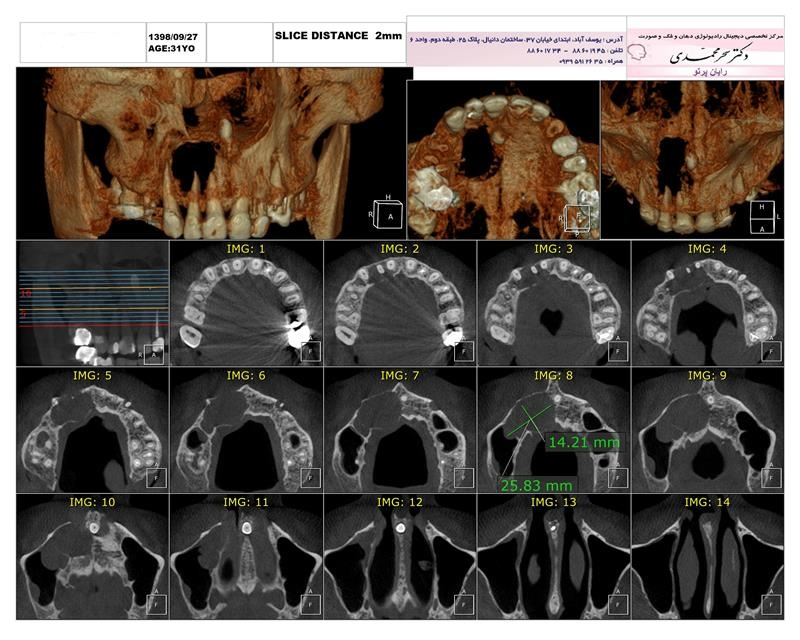Screen dimensions: 800x640
Task: Click the orientation marker in slice IMG: 12
Action: (x=464, y=604)
